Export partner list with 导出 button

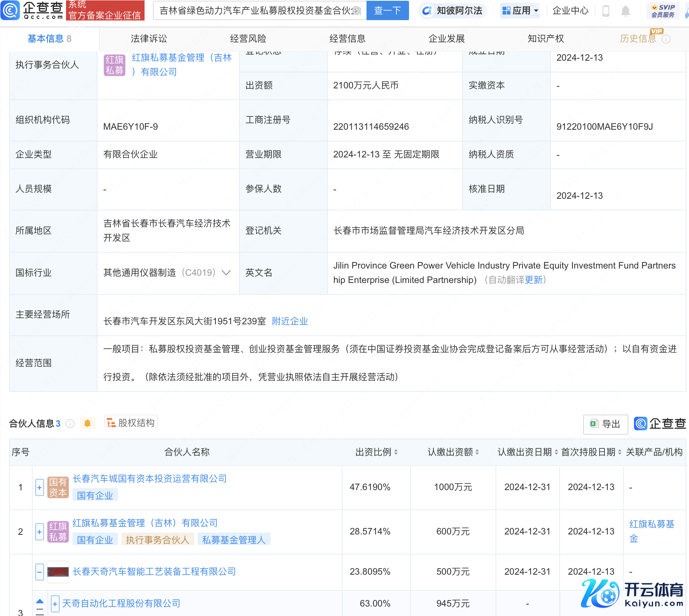(605, 424)
